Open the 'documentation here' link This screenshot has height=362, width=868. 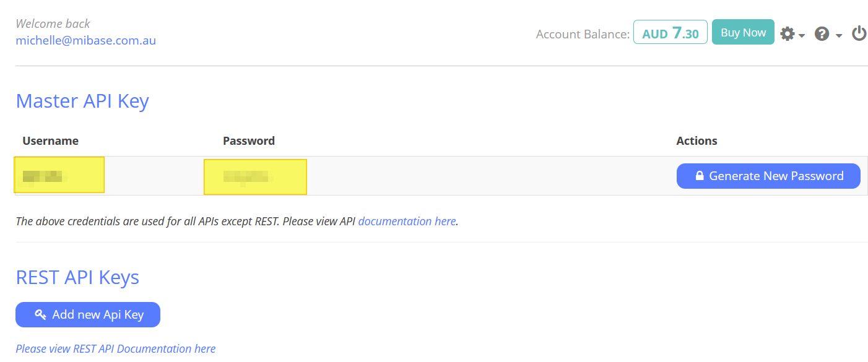[407, 221]
